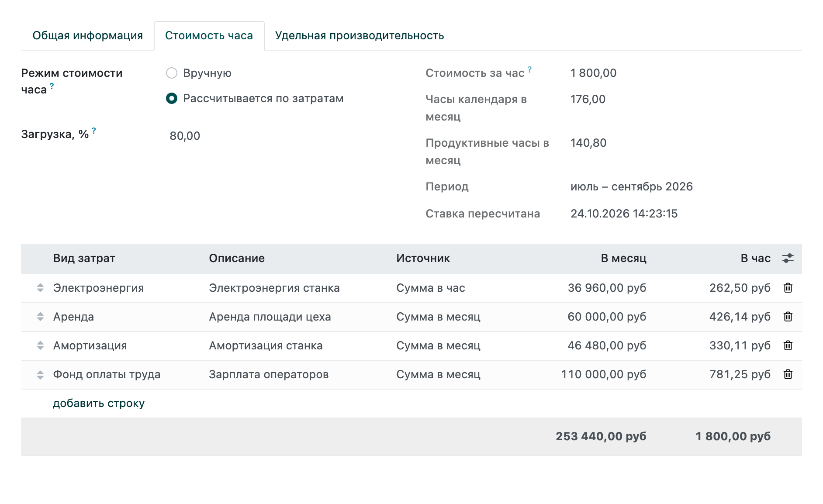Image resolution: width=823 pixels, height=504 pixels.
Task: Delete the Аренда cost row
Action: [788, 317]
